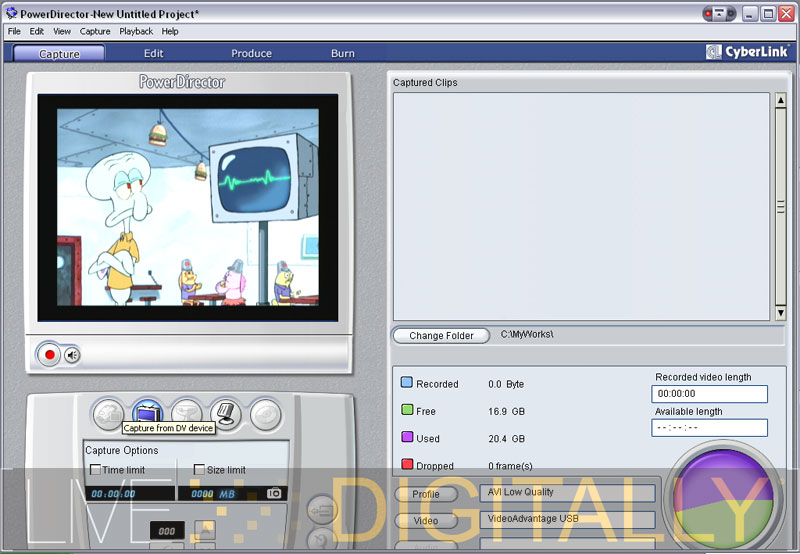This screenshot has height=554, width=800.
Task: Click the snapshot camera icon
Action: tap(274, 493)
